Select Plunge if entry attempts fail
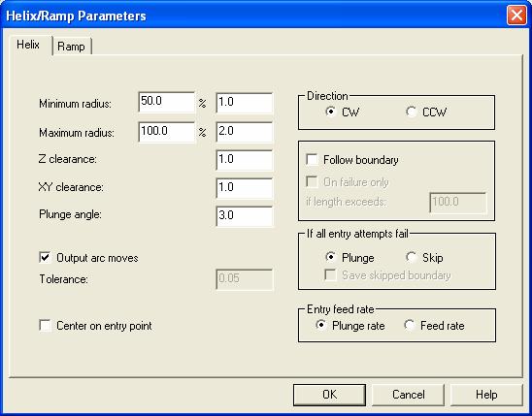The width and height of the screenshot is (532, 416). [330, 257]
